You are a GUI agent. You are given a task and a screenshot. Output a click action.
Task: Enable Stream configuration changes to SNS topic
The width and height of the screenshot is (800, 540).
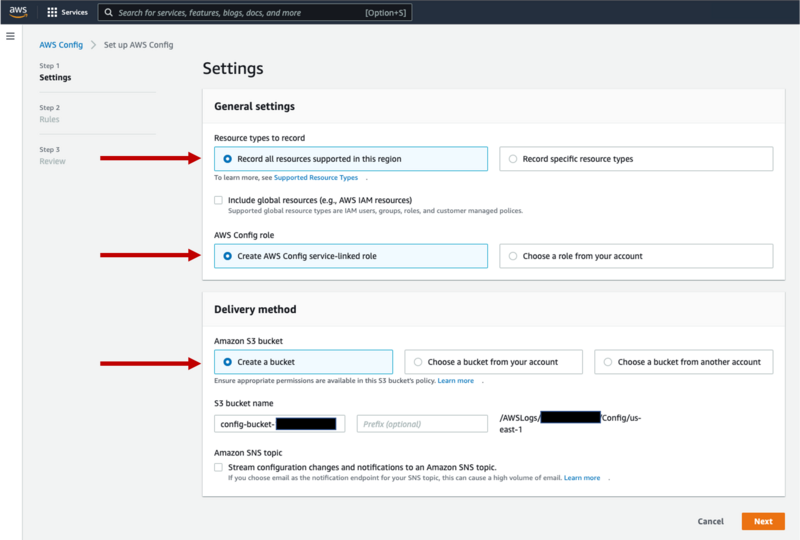pos(218,467)
